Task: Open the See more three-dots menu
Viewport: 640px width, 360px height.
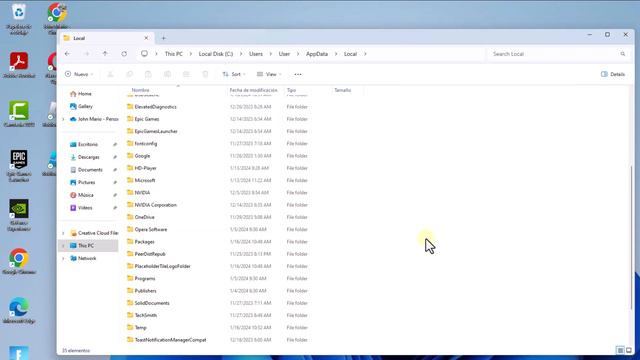Action: pyautogui.click(x=298, y=74)
